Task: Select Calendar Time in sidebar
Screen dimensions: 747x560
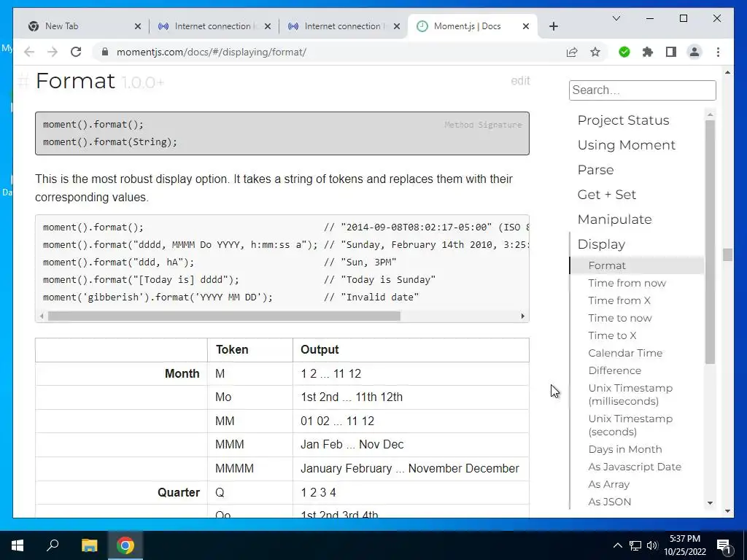Action: tap(625, 353)
